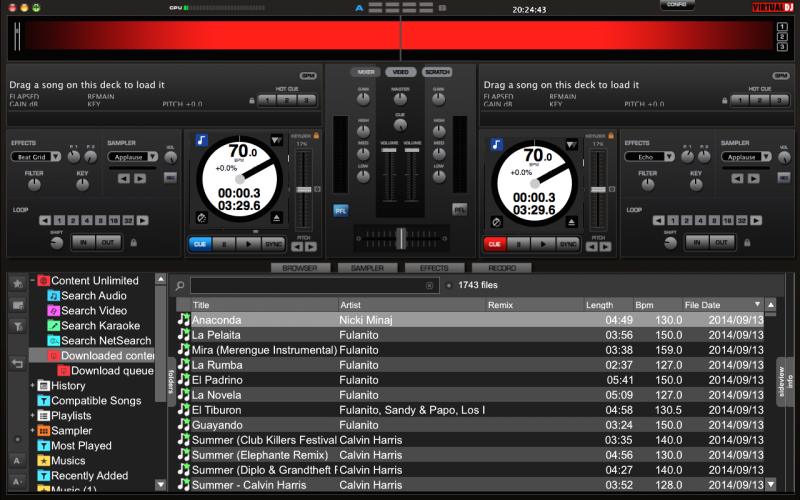Switch to the SCRATCH mixer tab
This screenshot has width=800, height=500.
437,72
